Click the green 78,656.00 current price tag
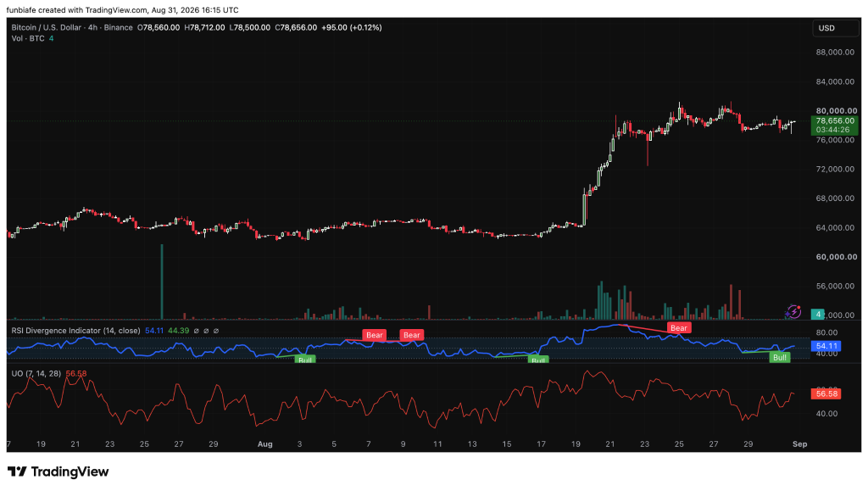 [x=834, y=120]
